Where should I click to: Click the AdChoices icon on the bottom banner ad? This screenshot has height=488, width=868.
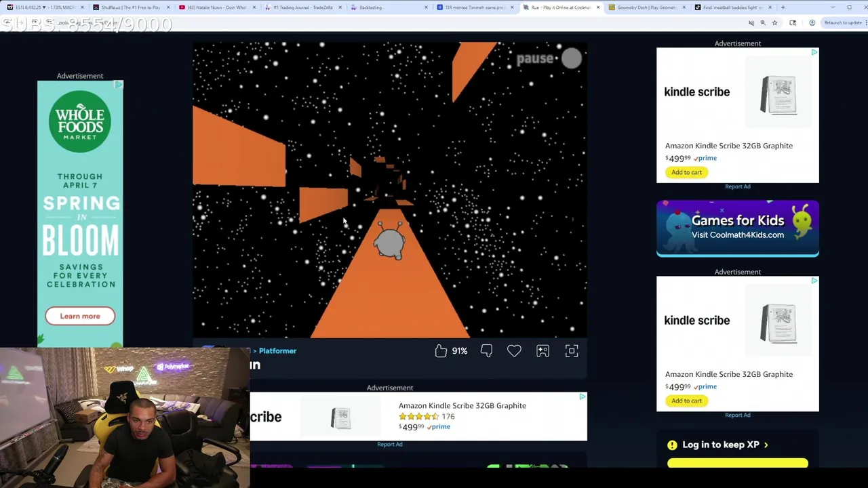[x=583, y=396]
